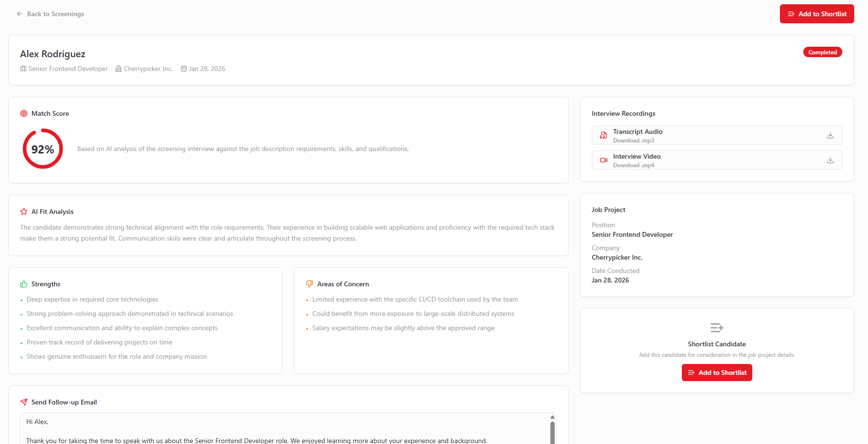Click the Completed status badge
This screenshot has height=444, width=868.
(822, 52)
